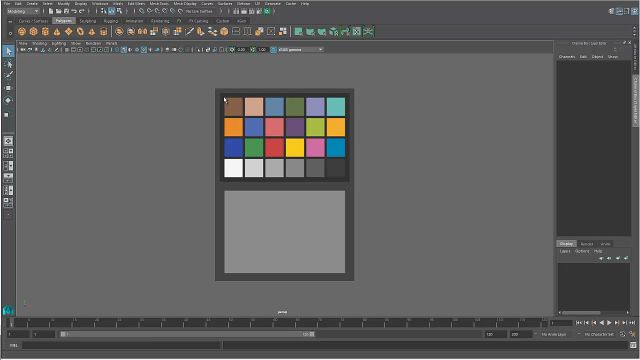The width and height of the screenshot is (640, 360).
Task: Open Channels menu in Channel Box
Action: (x=567, y=57)
